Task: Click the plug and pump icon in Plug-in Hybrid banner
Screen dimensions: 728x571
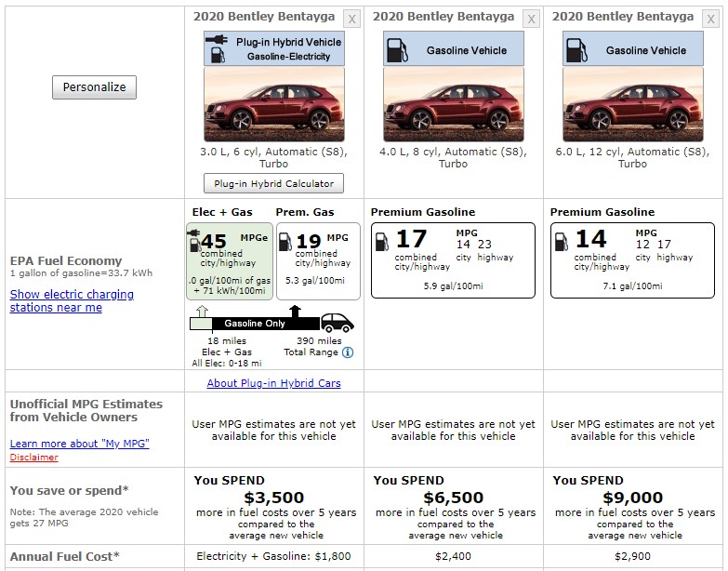Action: (x=217, y=48)
